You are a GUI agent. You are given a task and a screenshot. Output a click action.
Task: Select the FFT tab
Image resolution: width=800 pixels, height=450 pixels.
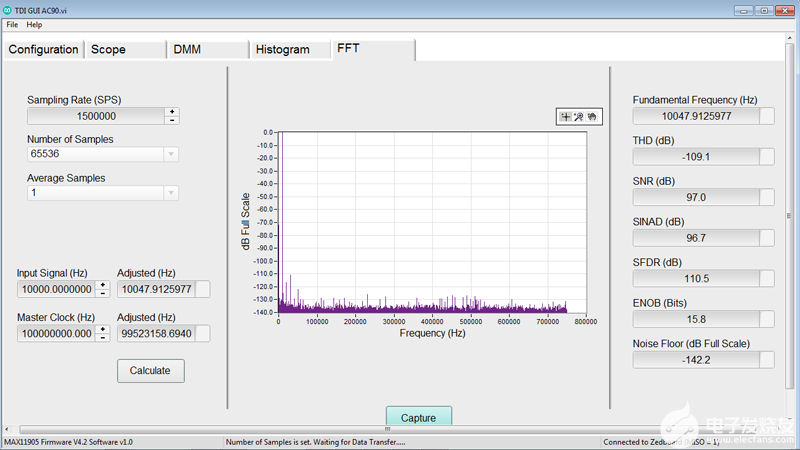click(x=373, y=49)
